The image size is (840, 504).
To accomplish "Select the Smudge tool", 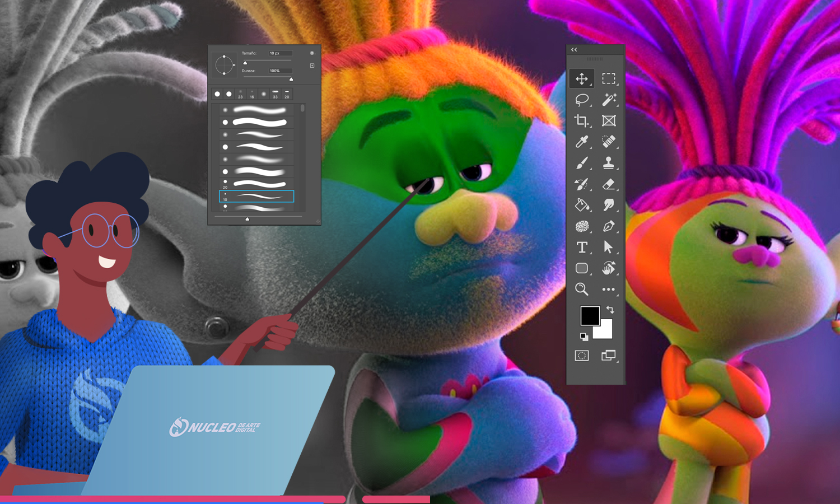I will point(609,205).
